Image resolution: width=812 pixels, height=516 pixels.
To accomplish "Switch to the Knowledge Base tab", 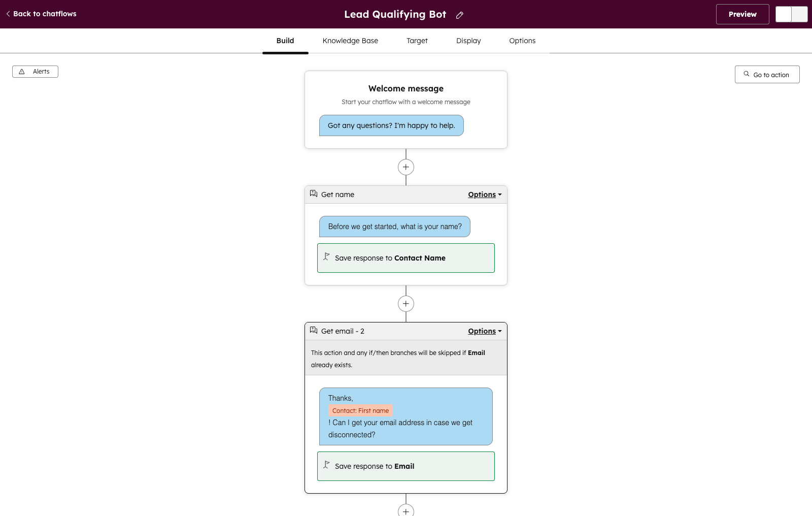I will pos(350,41).
